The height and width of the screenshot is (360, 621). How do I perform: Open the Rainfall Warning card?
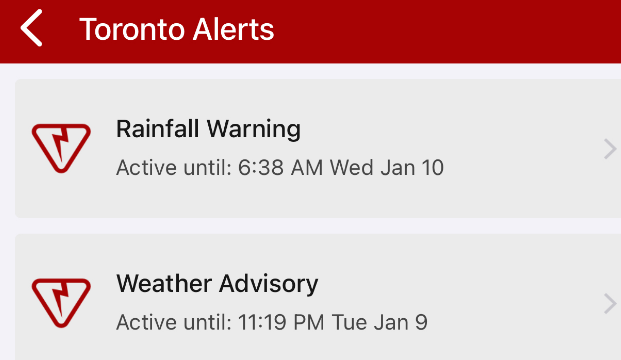coord(318,148)
